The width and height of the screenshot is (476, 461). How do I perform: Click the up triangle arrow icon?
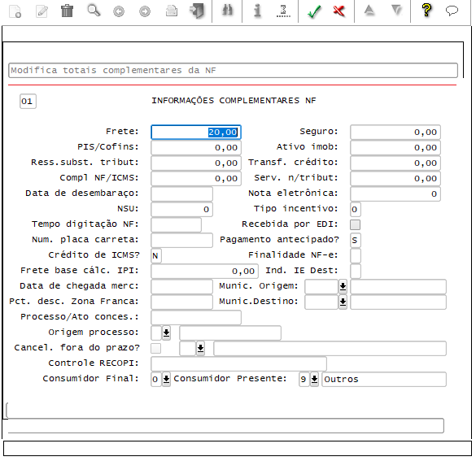click(x=369, y=11)
